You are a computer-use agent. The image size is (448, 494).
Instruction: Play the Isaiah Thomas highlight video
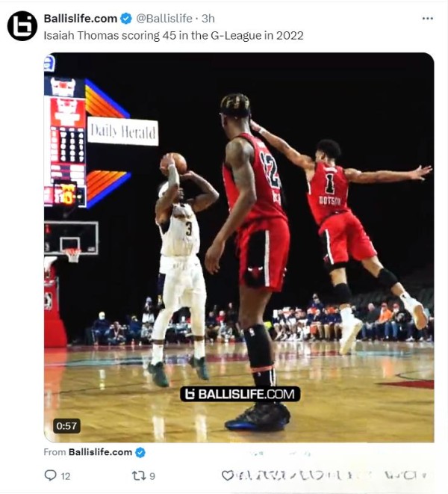[239, 247]
